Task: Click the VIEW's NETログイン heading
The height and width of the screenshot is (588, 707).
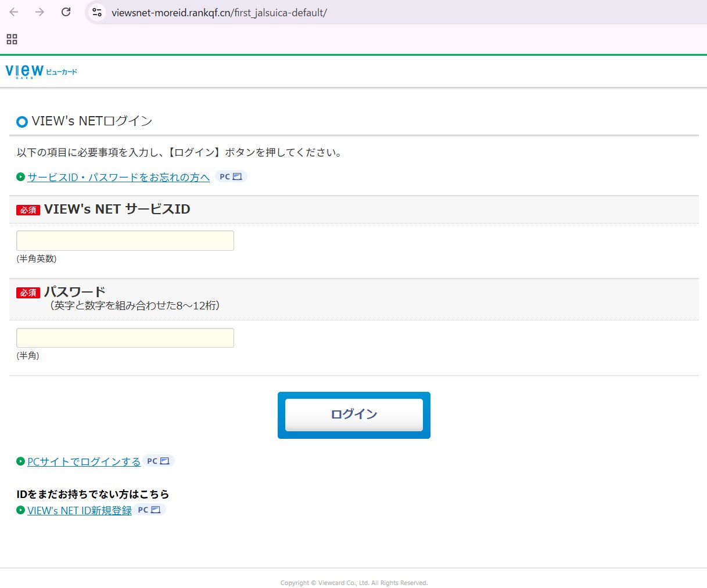Action: point(92,121)
